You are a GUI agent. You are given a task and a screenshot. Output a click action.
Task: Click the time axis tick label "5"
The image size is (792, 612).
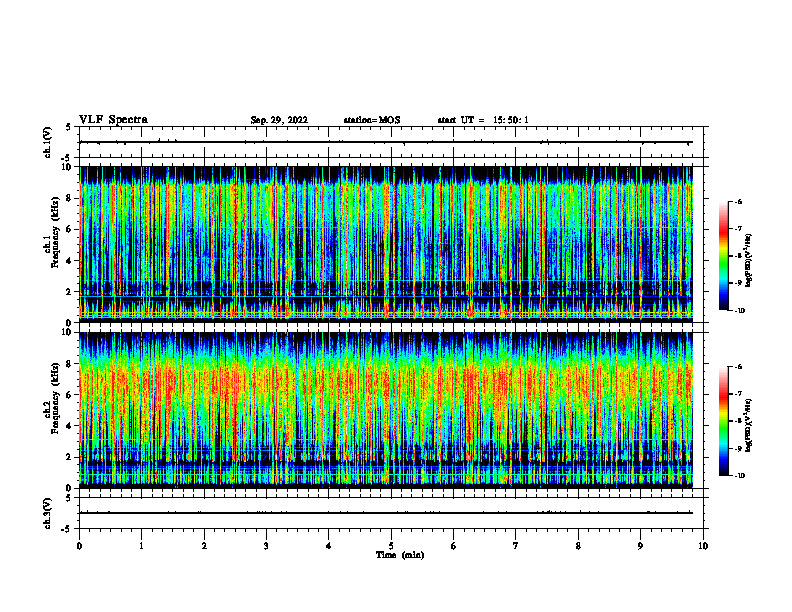click(391, 546)
